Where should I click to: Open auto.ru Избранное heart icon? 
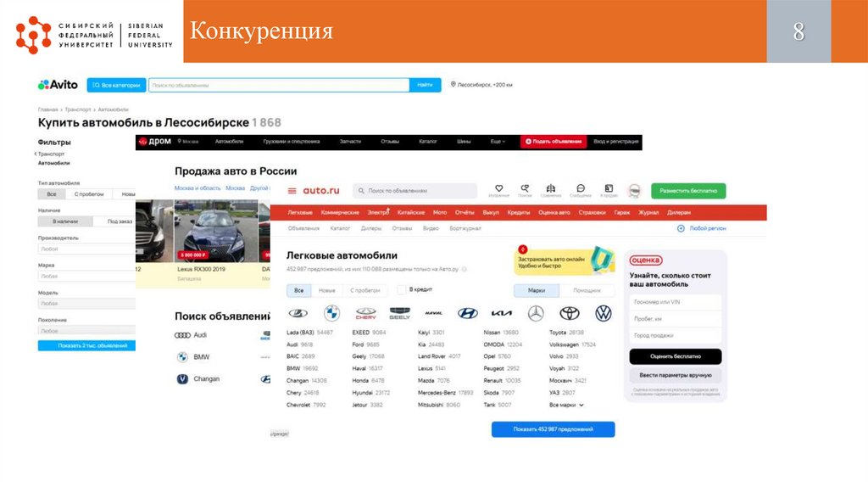point(498,188)
